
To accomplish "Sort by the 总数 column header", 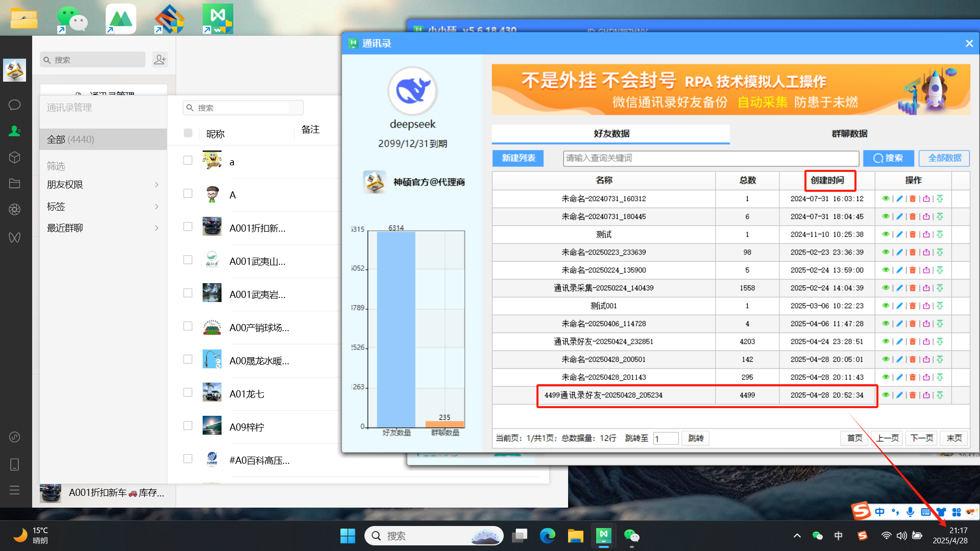I will pos(747,180).
